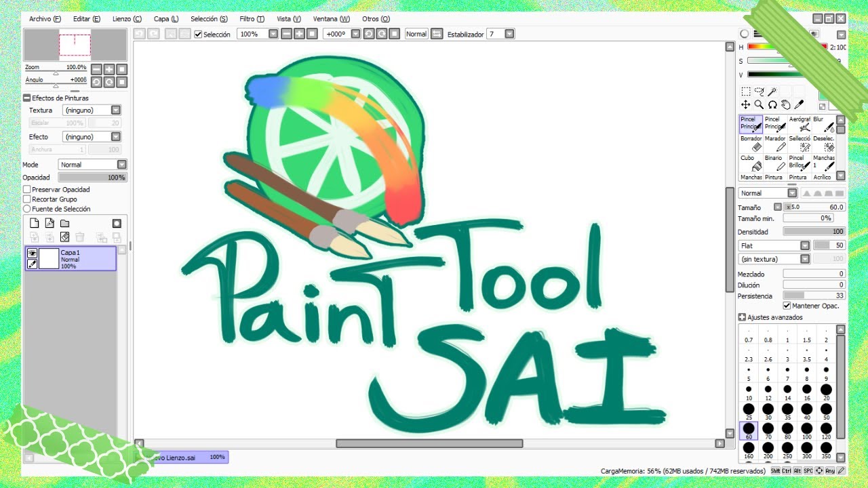Viewport: 868px width, 488px height.
Task: Hide Capa1 layer with eye icon
Action: coord(32,253)
